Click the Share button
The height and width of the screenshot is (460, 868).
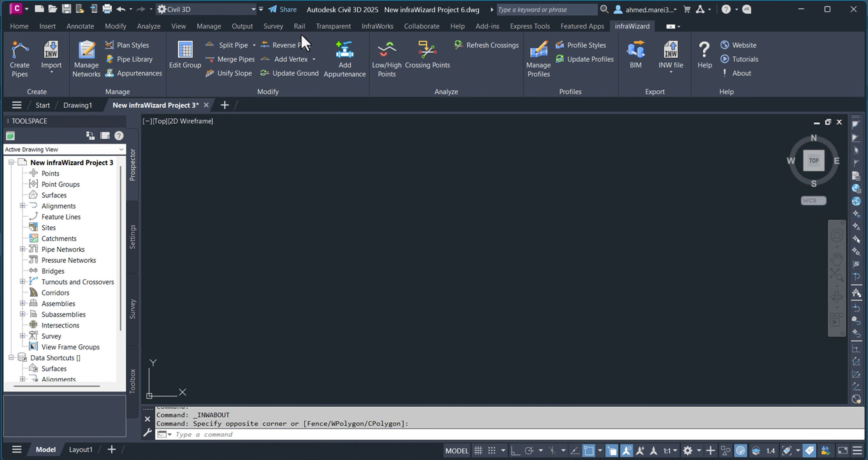coord(283,9)
